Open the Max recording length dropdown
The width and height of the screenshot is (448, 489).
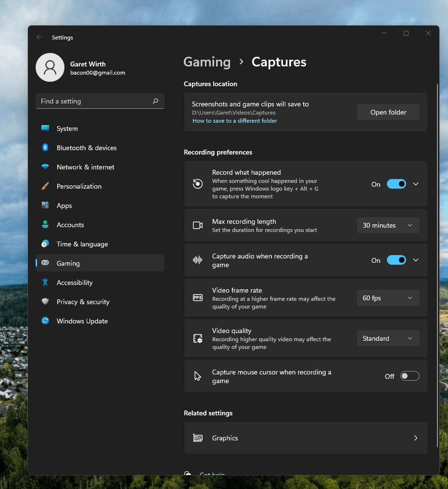(388, 225)
